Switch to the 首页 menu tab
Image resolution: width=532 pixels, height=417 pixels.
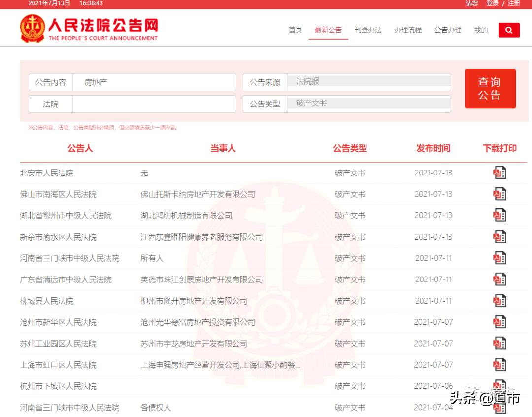(x=295, y=30)
